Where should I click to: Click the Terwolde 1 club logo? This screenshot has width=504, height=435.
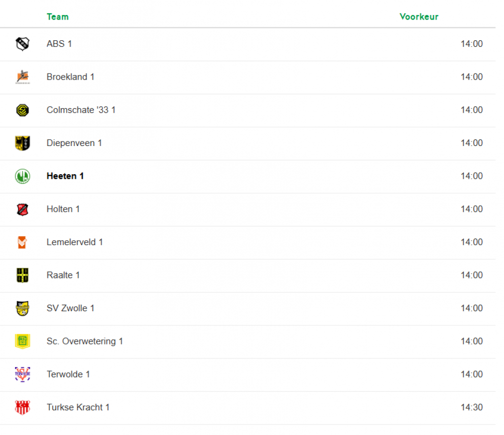click(23, 374)
